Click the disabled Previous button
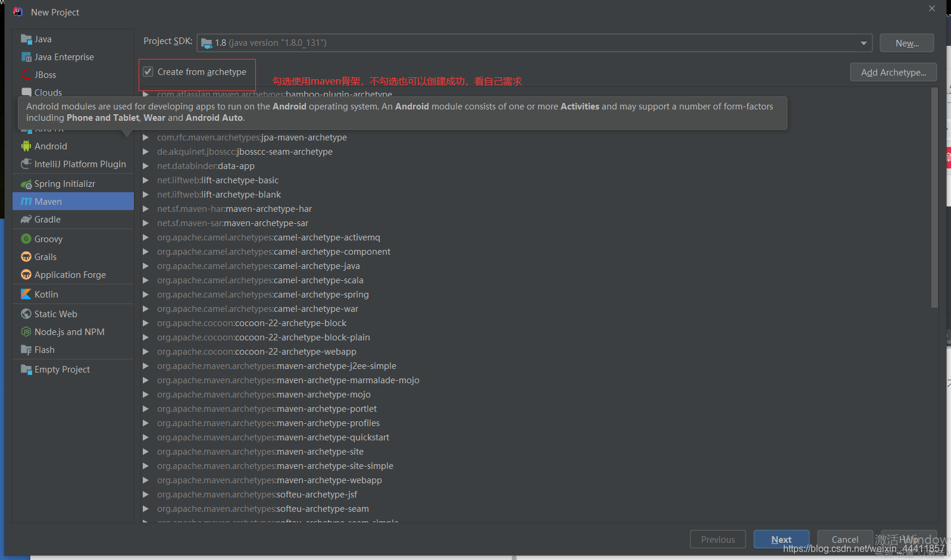Image resolution: width=951 pixels, height=560 pixels. click(x=718, y=539)
